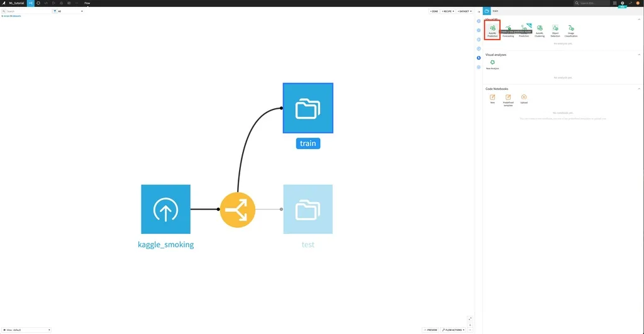
Task: Upload a notebook with the Upload icon
Action: (524, 99)
